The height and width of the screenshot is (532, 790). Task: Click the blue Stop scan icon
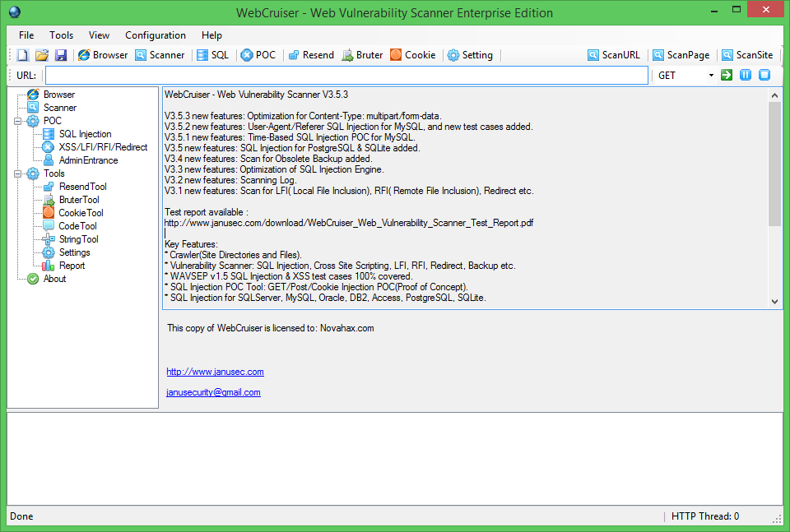[764, 75]
